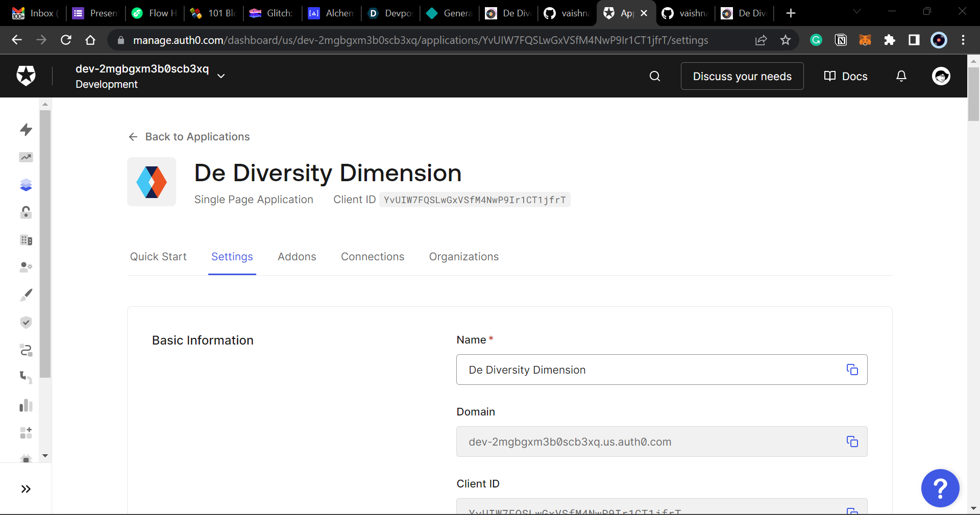Expand the sidebar with double chevron
Viewport: 980px width, 515px height.
(26, 489)
